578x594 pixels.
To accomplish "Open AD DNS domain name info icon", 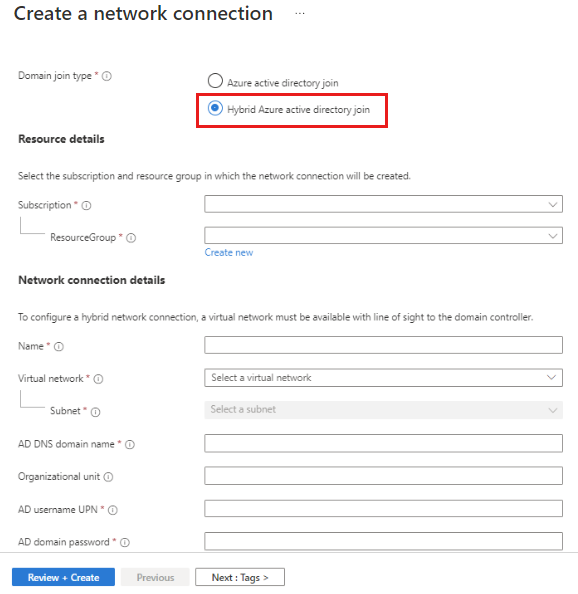I will (130, 444).
